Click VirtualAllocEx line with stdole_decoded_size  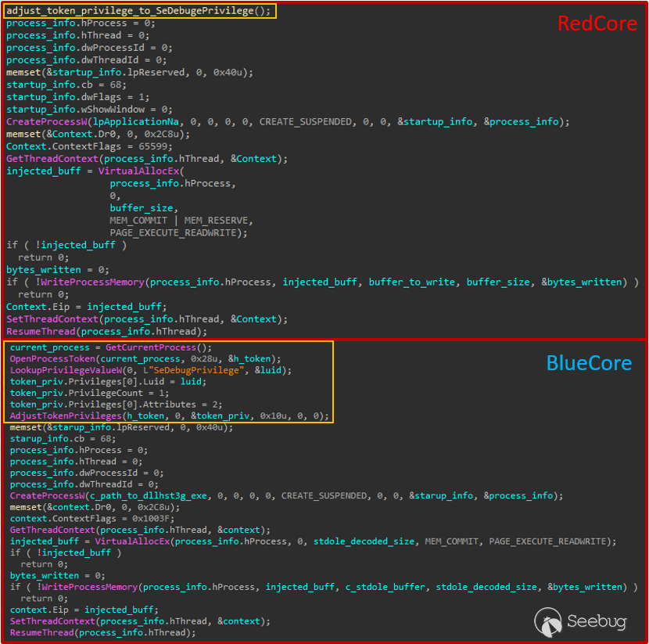313,541
